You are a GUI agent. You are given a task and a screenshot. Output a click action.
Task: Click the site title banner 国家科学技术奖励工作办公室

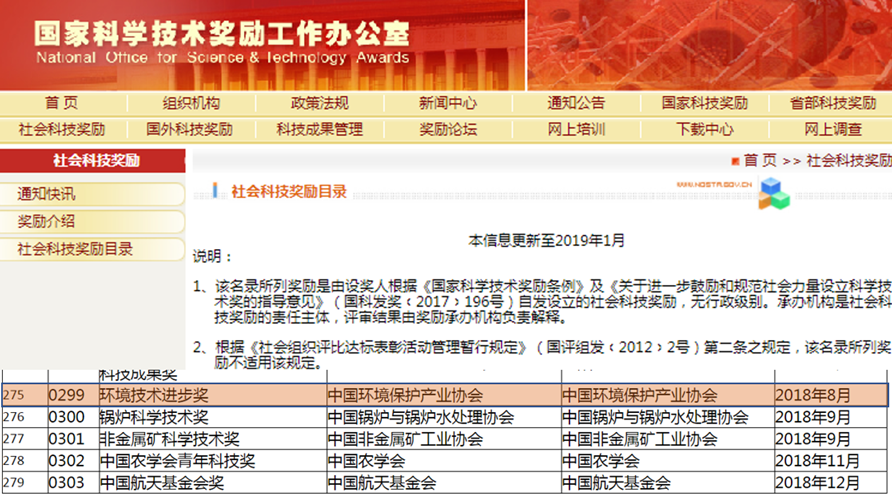[x=222, y=34]
